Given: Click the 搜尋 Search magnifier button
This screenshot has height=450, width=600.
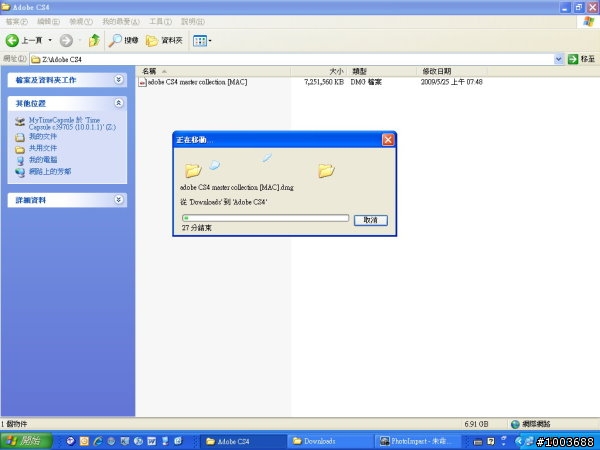Looking at the screenshot, I should point(123,40).
